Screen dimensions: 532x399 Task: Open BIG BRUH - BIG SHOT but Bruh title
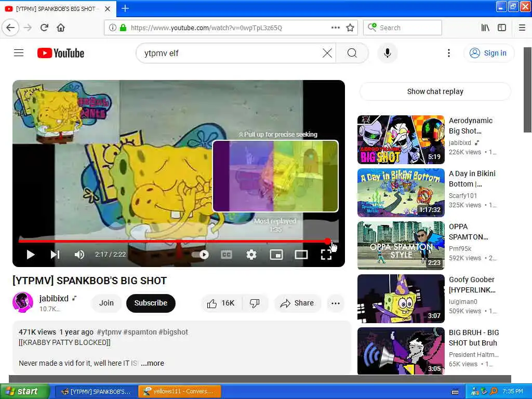474,338
